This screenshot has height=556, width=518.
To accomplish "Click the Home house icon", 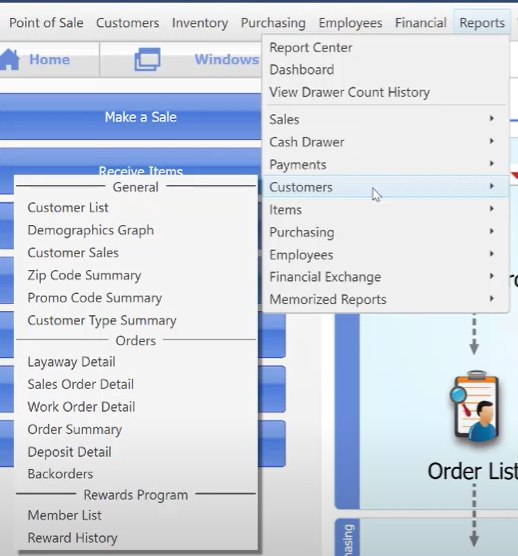I will point(10,60).
